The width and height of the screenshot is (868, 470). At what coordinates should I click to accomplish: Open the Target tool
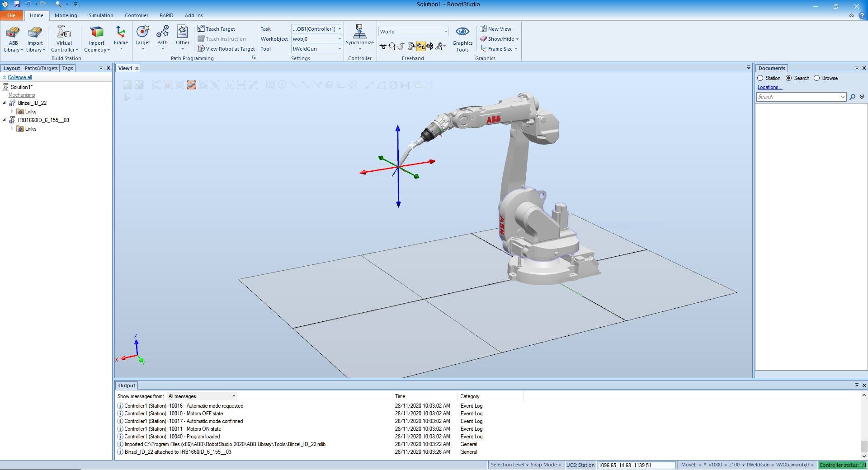142,37
